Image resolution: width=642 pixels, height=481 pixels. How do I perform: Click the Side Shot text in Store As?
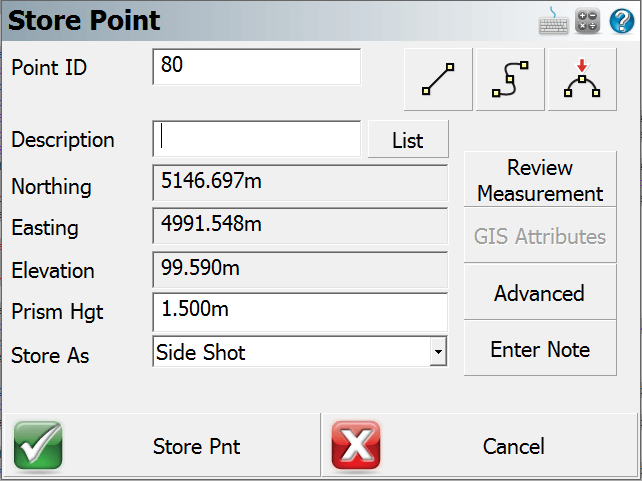click(x=201, y=352)
